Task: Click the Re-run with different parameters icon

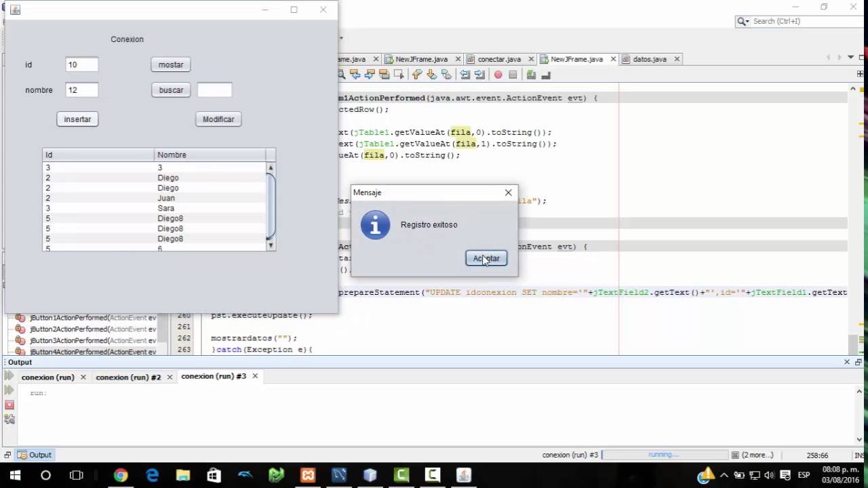Action: [x=9, y=390]
